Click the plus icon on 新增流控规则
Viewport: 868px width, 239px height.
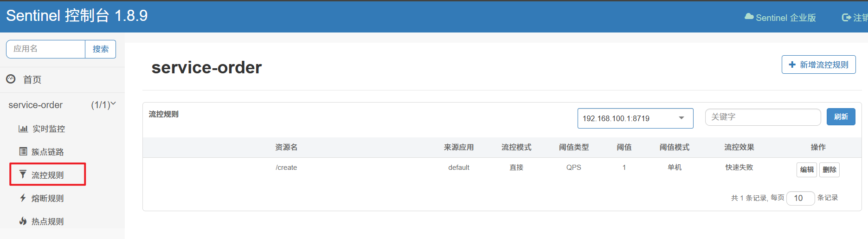tap(792, 65)
